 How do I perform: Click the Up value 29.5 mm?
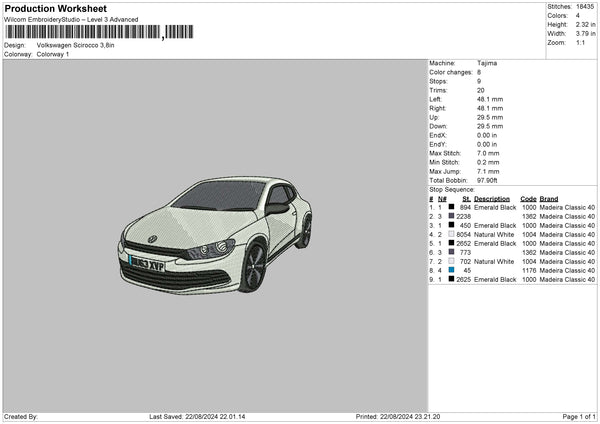point(490,117)
